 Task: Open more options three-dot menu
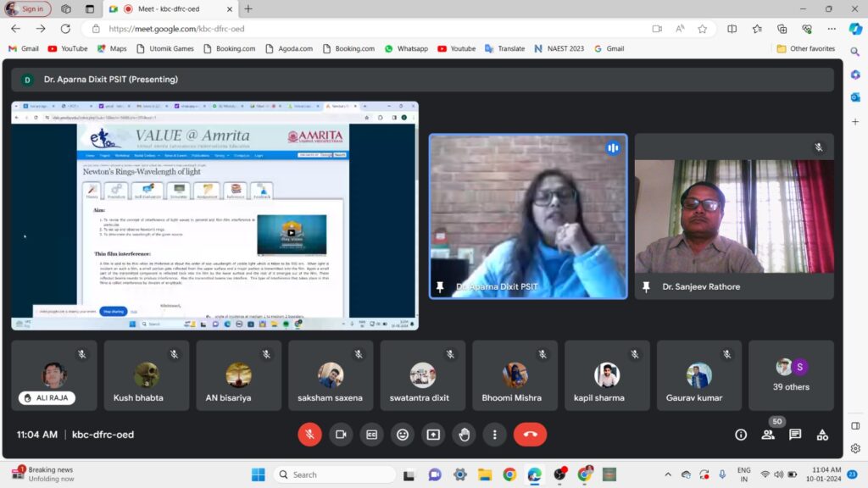click(495, 435)
